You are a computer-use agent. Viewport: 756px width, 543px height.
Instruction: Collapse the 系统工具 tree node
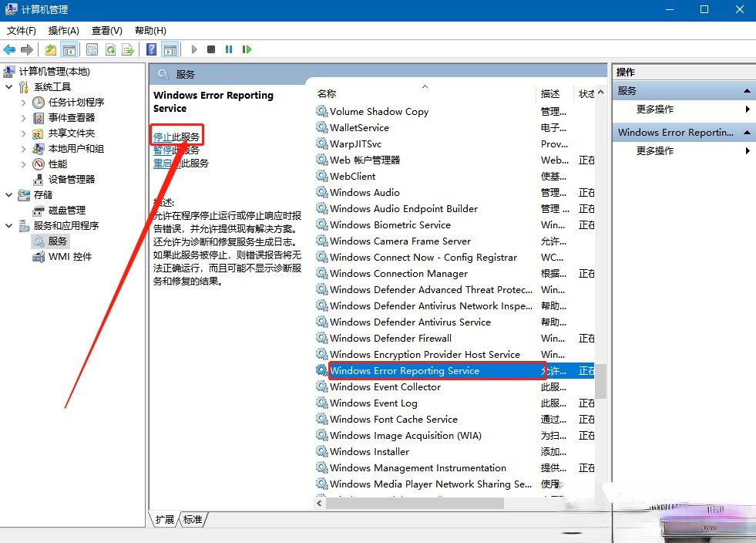8,87
